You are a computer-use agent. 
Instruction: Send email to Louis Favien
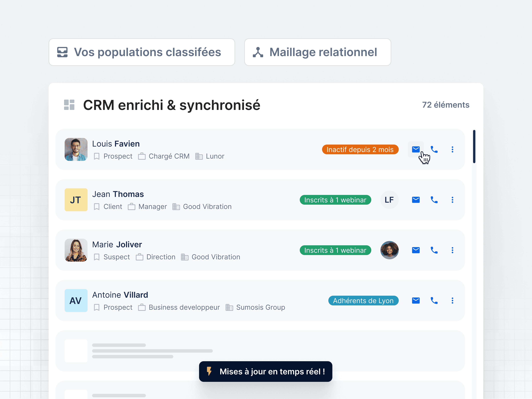click(416, 149)
